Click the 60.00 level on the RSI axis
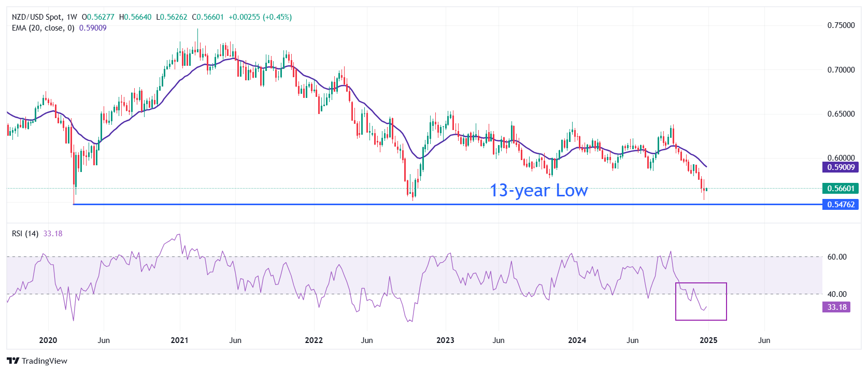Image resolution: width=868 pixels, height=372 pixels. (836, 257)
